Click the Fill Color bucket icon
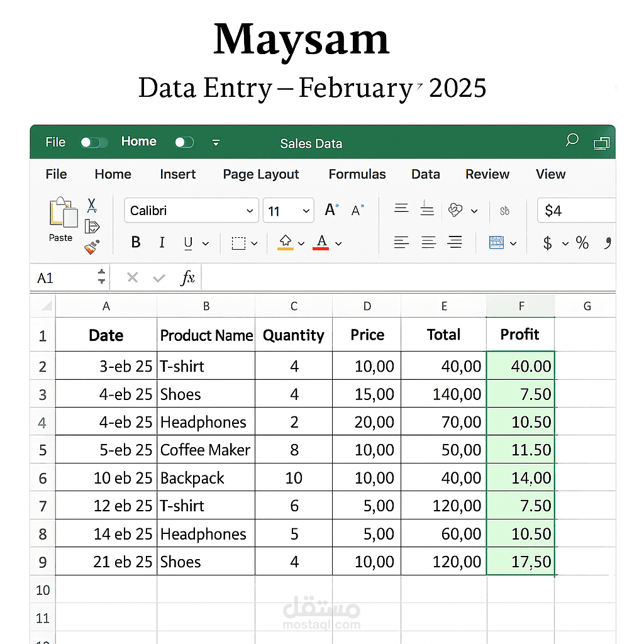The width and height of the screenshot is (644, 644). [286, 242]
